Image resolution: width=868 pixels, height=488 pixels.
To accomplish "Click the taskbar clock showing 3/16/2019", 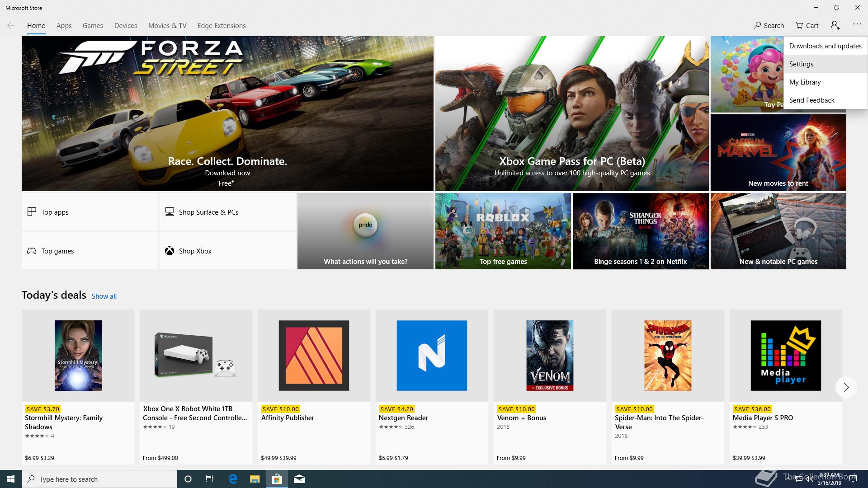I will (x=830, y=479).
